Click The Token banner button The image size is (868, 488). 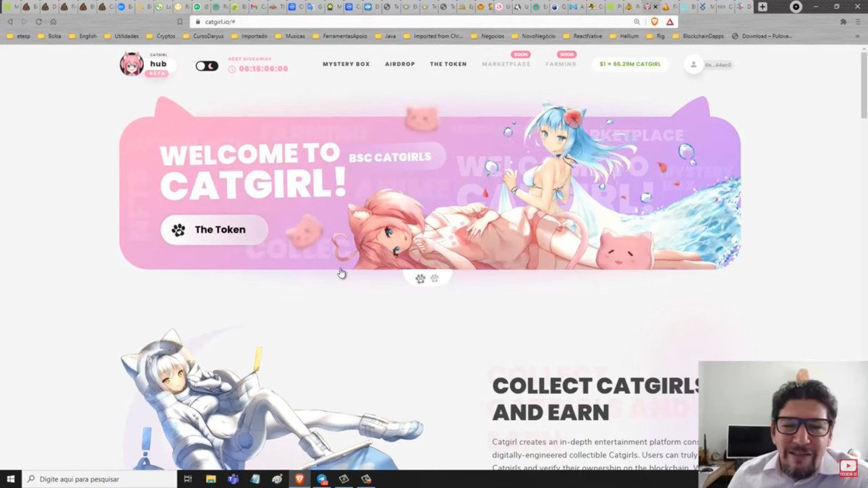tap(214, 230)
